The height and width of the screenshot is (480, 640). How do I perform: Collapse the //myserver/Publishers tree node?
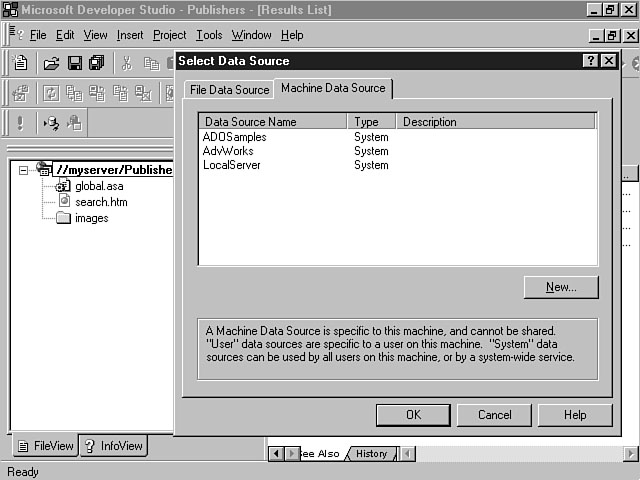[x=23, y=170]
